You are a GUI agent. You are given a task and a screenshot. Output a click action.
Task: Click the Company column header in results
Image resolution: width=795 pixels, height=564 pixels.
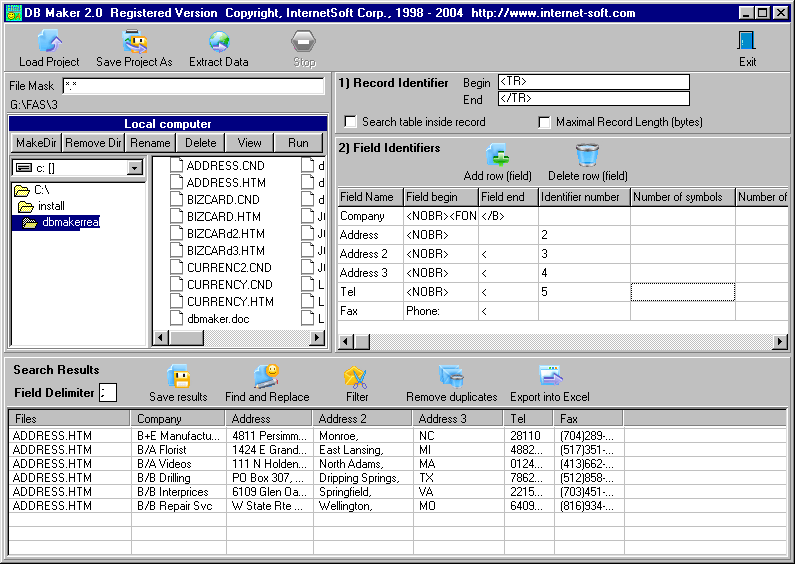[177, 418]
